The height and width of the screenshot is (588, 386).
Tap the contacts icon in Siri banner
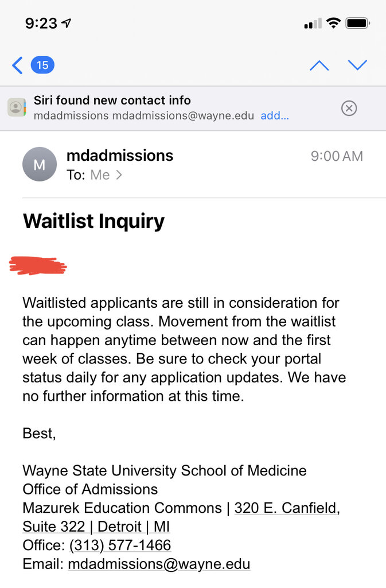click(x=17, y=108)
